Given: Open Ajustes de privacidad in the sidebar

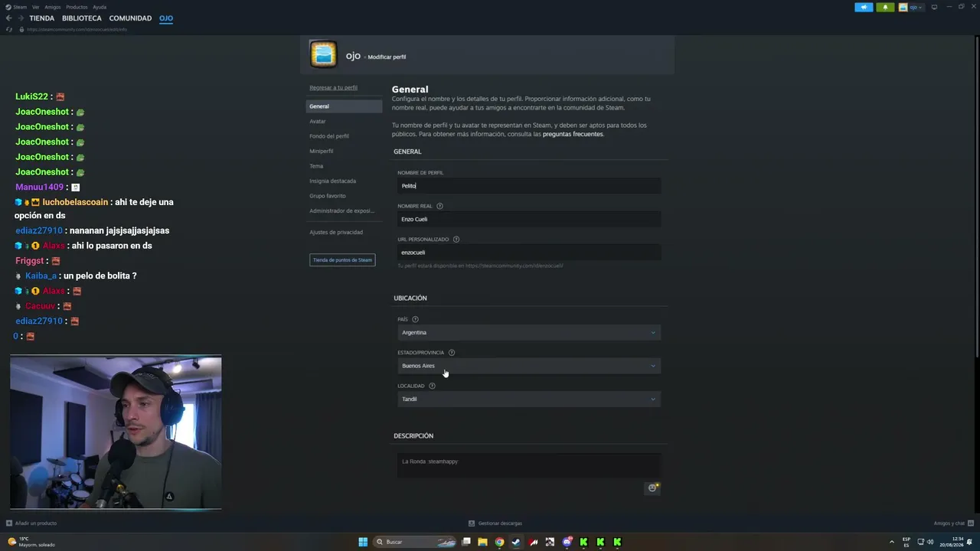Looking at the screenshot, I should [336, 232].
